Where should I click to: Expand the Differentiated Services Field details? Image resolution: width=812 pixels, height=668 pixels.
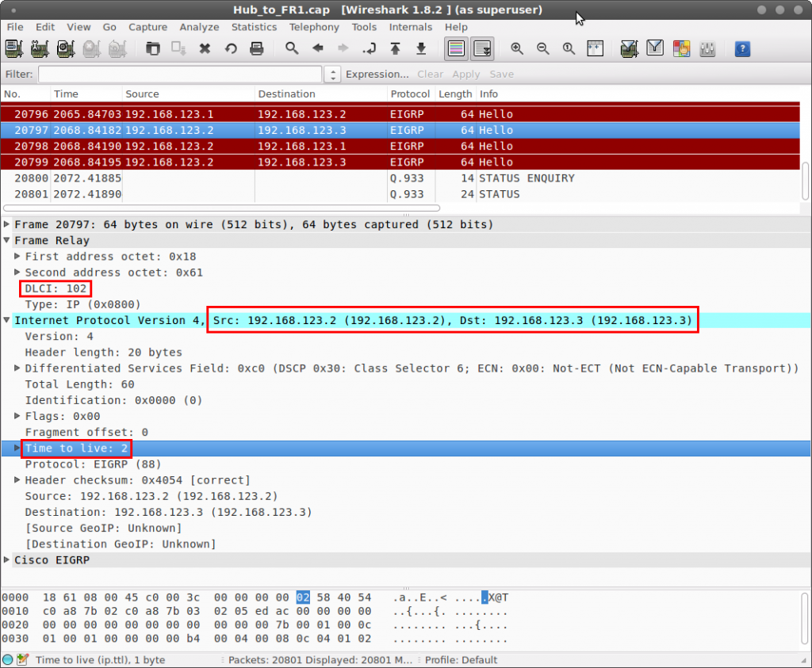point(17,368)
